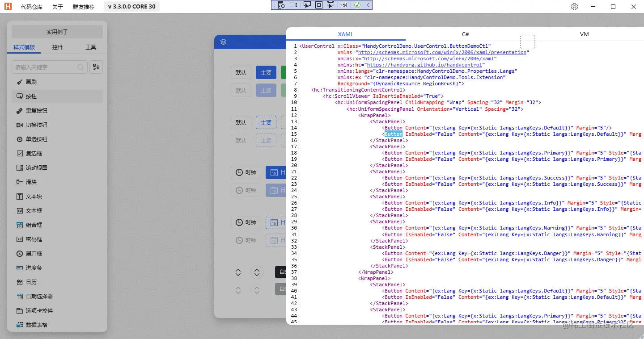644x339 pixels.
Task: Open the 关于 about menu
Action: click(x=58, y=7)
